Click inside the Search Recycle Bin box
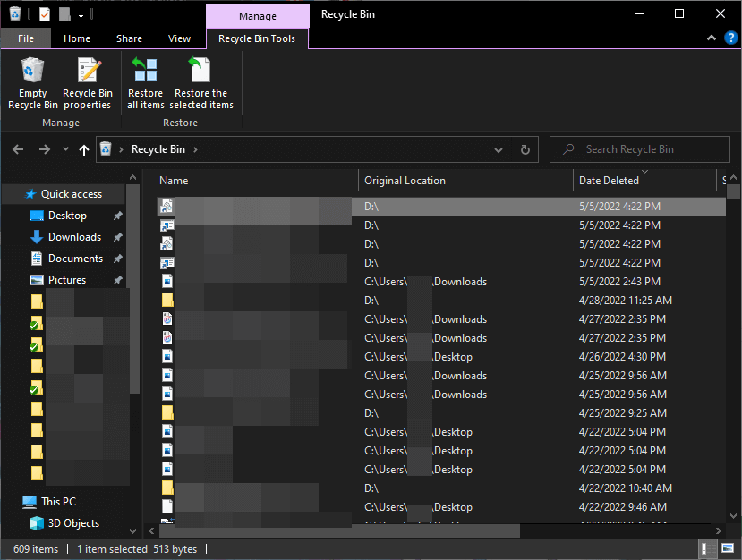The width and height of the screenshot is (742, 560). pos(640,148)
